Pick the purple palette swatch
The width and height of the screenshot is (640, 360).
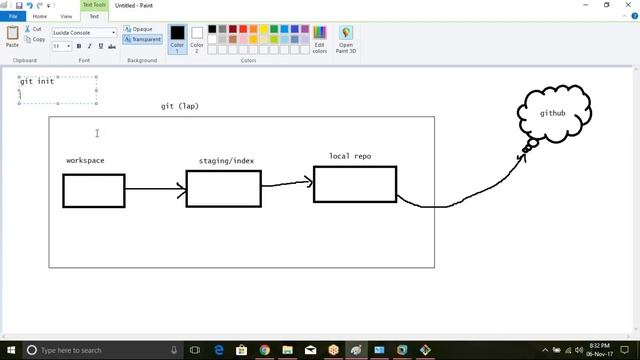305,29
